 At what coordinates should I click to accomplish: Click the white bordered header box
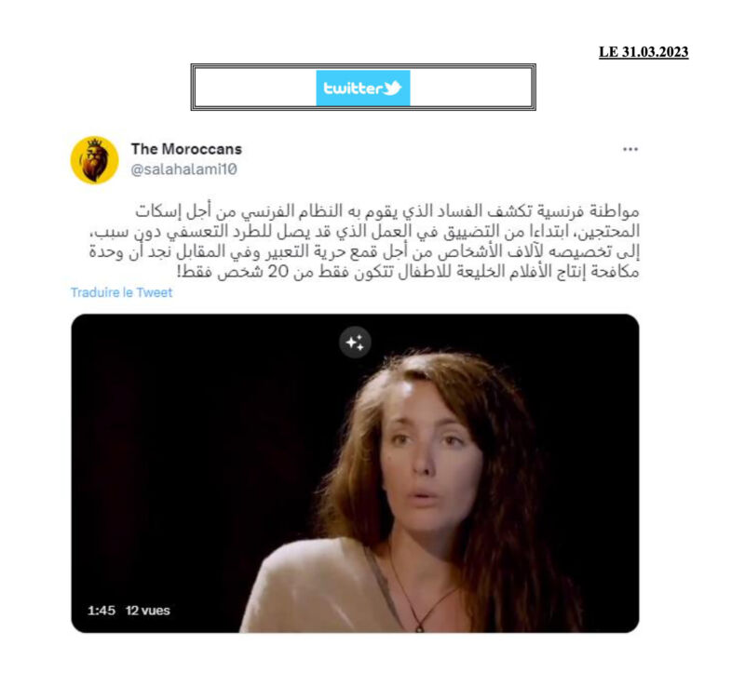pyautogui.click(x=363, y=87)
